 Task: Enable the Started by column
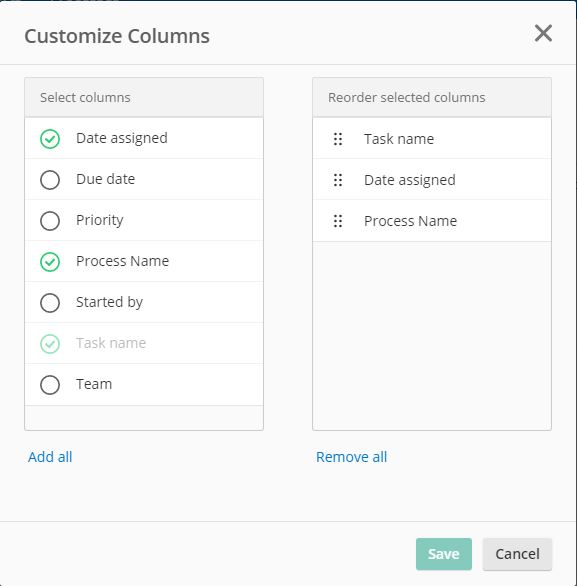(50, 303)
